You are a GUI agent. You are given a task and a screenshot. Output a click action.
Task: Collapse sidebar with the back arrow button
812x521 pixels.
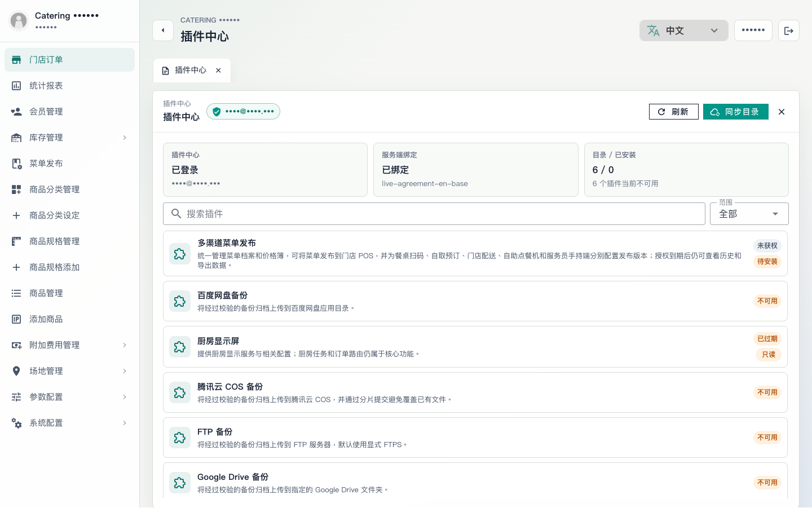pyautogui.click(x=163, y=30)
